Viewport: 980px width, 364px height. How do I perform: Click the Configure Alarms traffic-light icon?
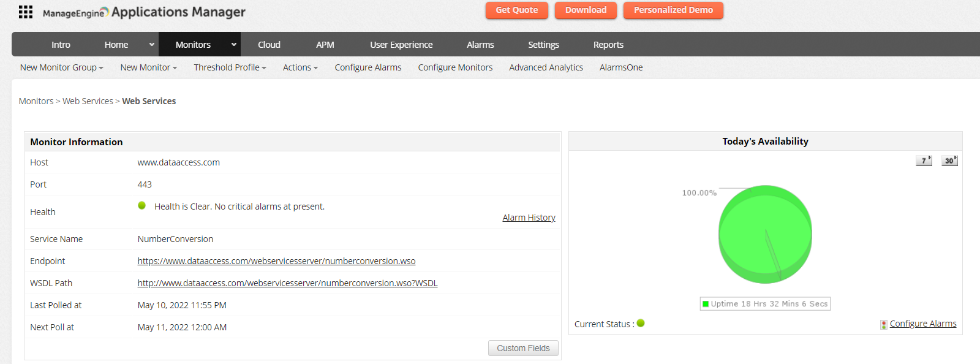tap(884, 324)
